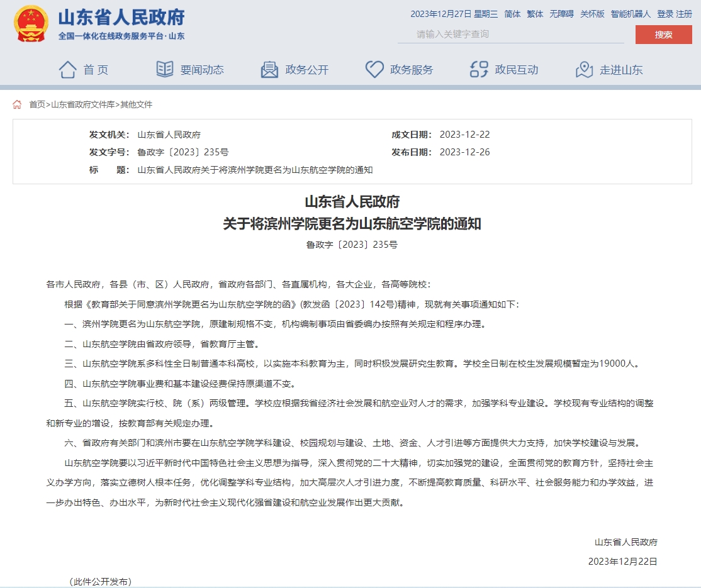
Task: Click the 登录 login link
Action: pos(665,14)
